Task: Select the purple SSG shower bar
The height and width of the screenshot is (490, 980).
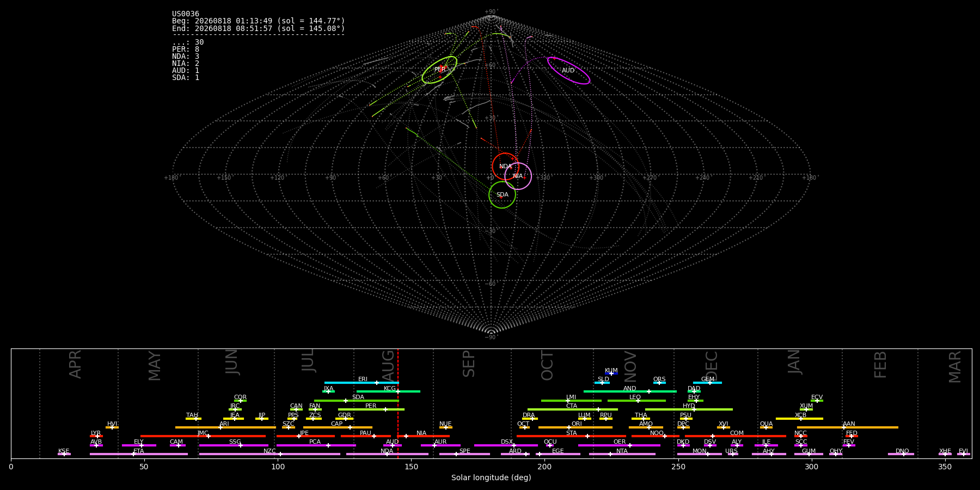Action: 234,445
